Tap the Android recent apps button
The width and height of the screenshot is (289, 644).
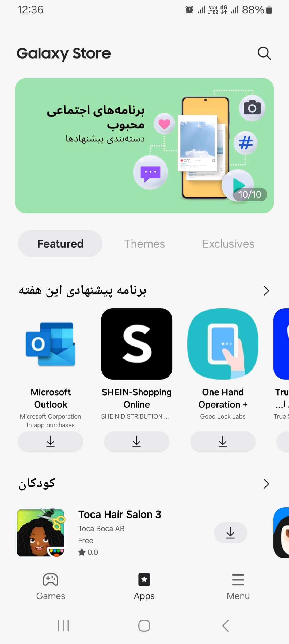[63, 626]
